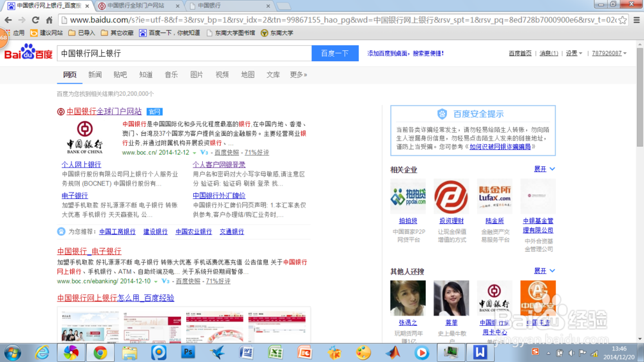This screenshot has height=362, width=644.
Task: Open Microsoft Word taskbar icon
Action: pos(246,352)
